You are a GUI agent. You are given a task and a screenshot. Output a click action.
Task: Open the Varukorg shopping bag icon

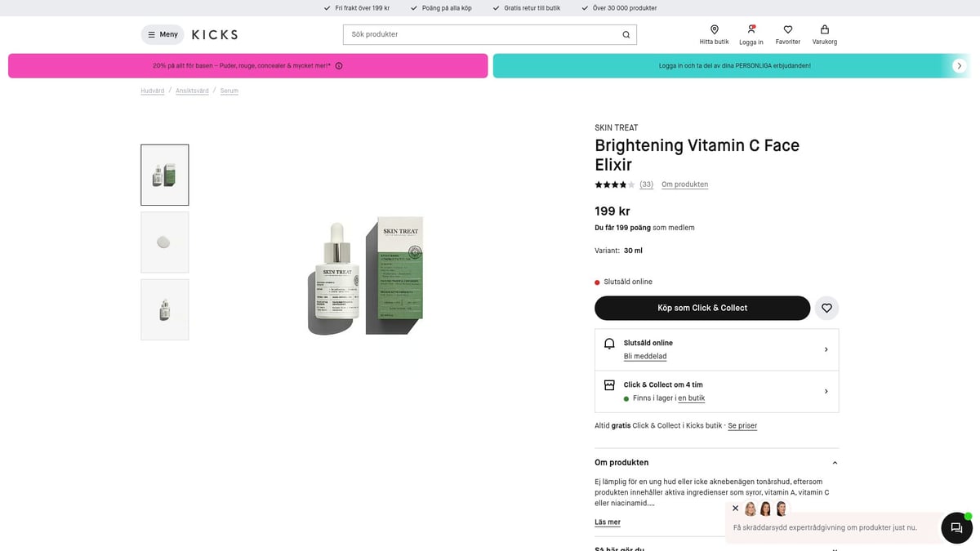point(825,30)
